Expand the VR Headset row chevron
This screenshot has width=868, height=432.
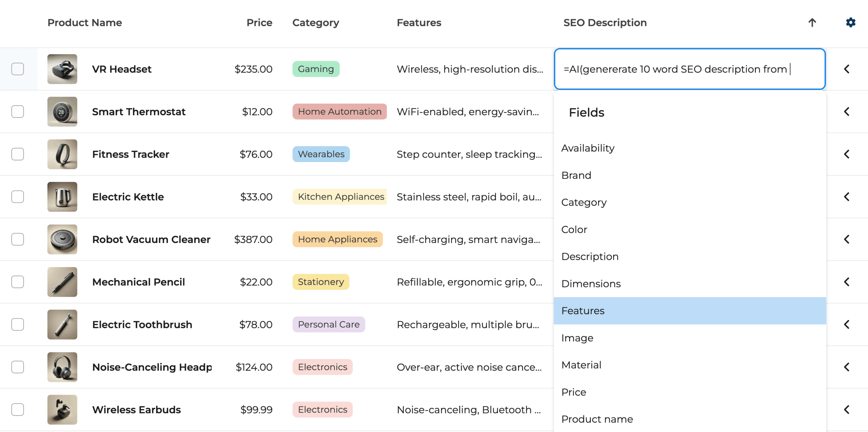point(846,69)
